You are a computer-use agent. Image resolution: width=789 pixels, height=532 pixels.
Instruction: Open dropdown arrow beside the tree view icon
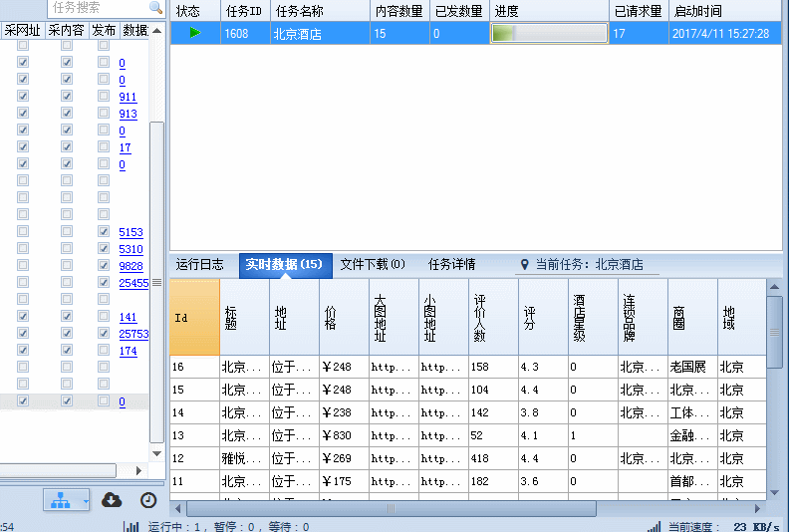tap(87, 500)
